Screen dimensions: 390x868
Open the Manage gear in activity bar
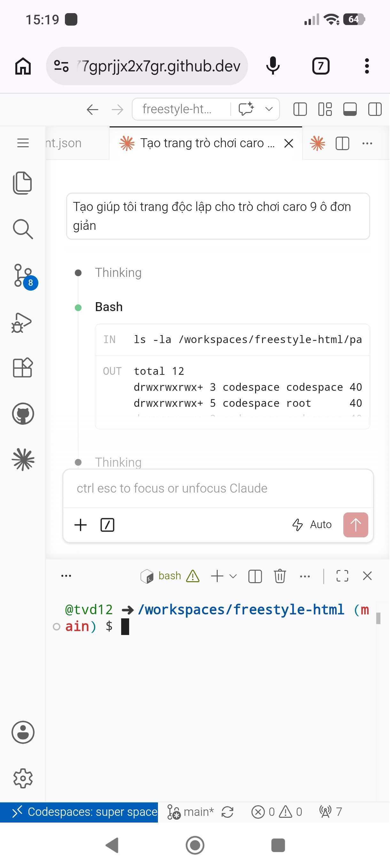coord(23,778)
